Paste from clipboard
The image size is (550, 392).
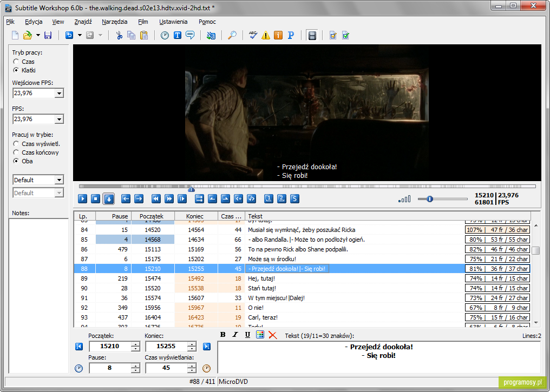point(144,35)
